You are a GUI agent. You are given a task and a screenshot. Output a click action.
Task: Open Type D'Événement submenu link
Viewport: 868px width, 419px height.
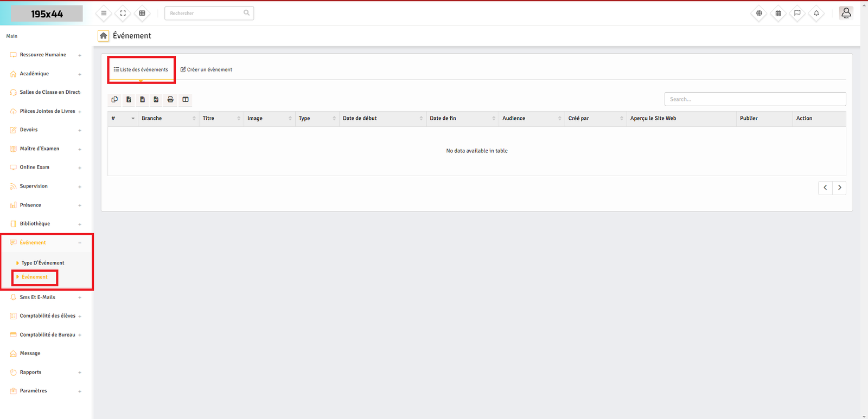coord(43,263)
